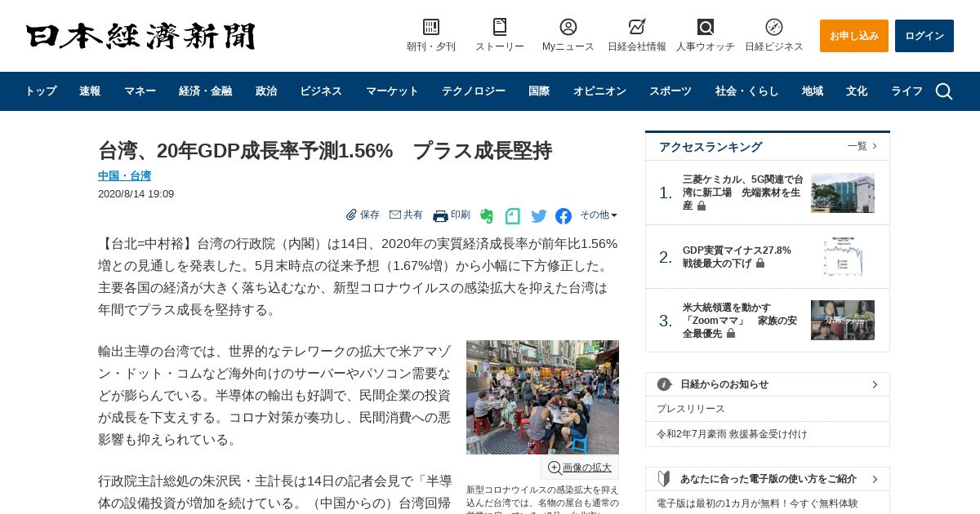Screen dimensions: 980x514
Task: Open the 速報 navigation item
Action: click(90, 91)
